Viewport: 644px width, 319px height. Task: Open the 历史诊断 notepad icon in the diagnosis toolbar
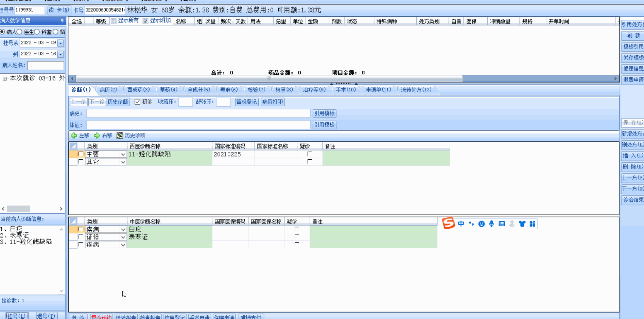click(x=120, y=136)
